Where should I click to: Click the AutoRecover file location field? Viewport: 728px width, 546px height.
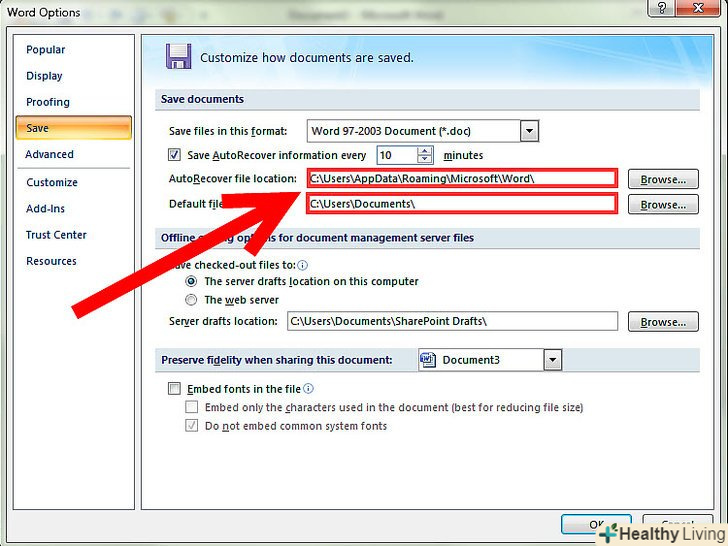pos(462,179)
